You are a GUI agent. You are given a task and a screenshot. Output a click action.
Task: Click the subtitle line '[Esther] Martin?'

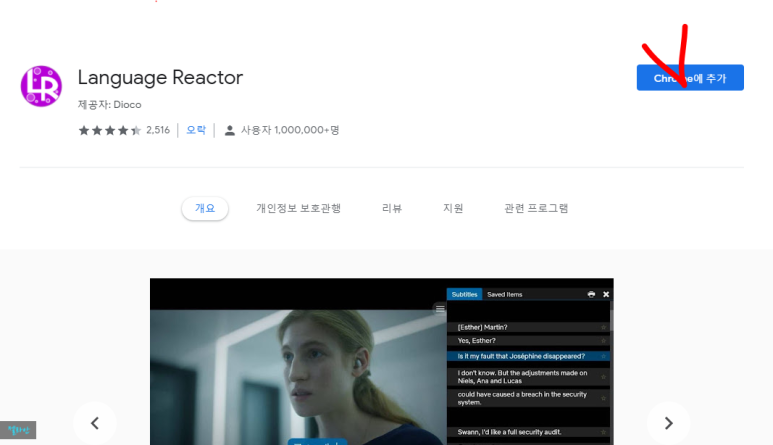coord(528,327)
